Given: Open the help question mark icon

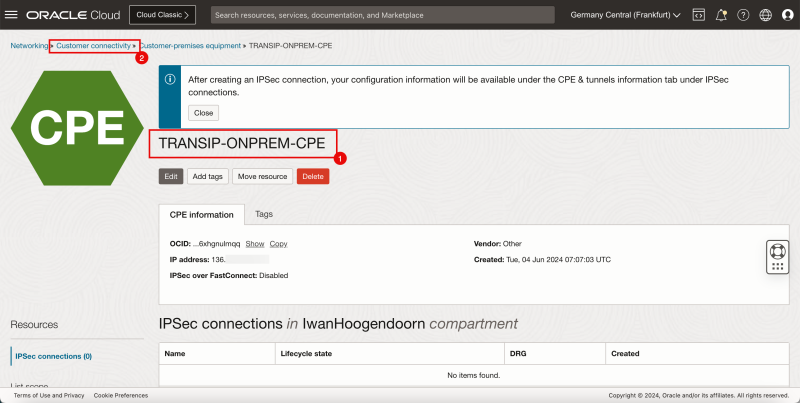Looking at the screenshot, I should [x=743, y=15].
